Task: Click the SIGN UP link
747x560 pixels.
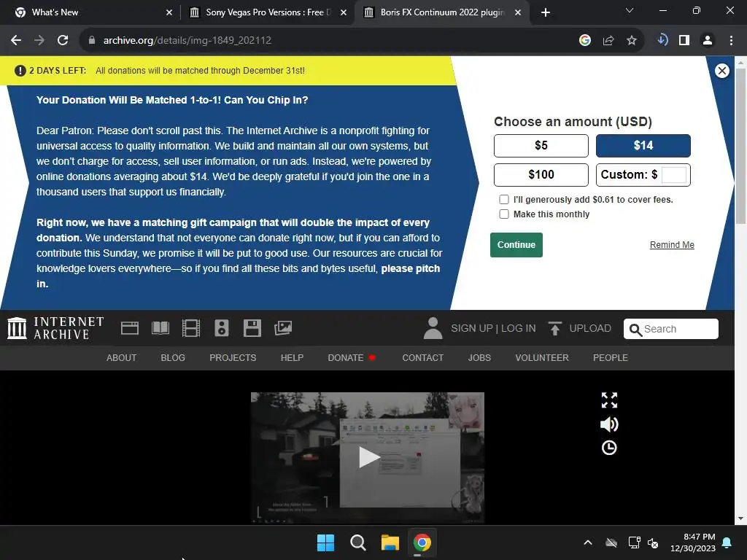Action: (472, 328)
